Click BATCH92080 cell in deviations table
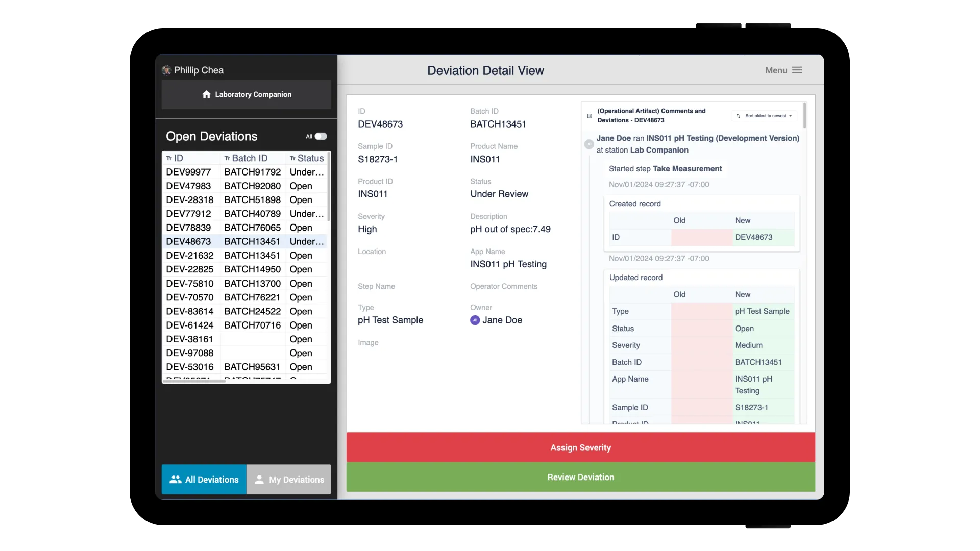 coord(252,186)
